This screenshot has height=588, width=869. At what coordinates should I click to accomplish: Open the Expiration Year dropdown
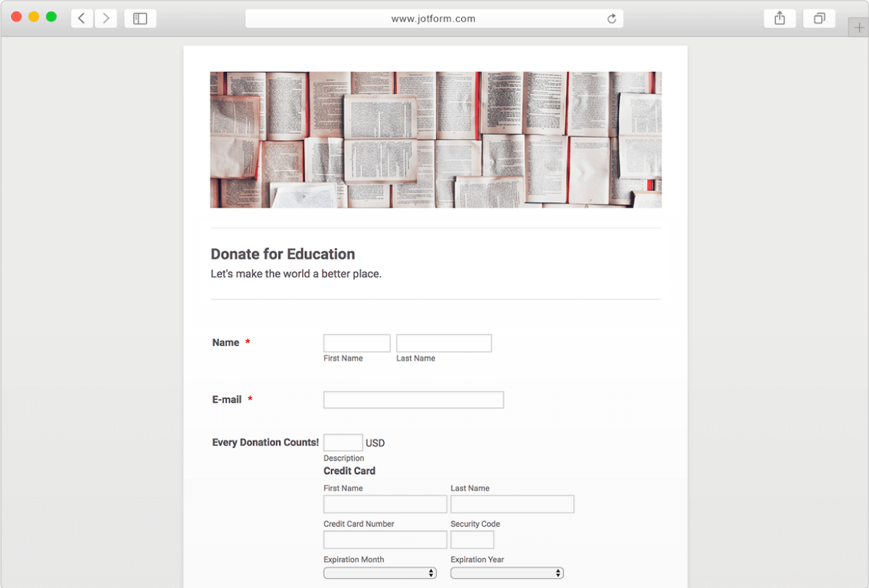[x=507, y=572]
